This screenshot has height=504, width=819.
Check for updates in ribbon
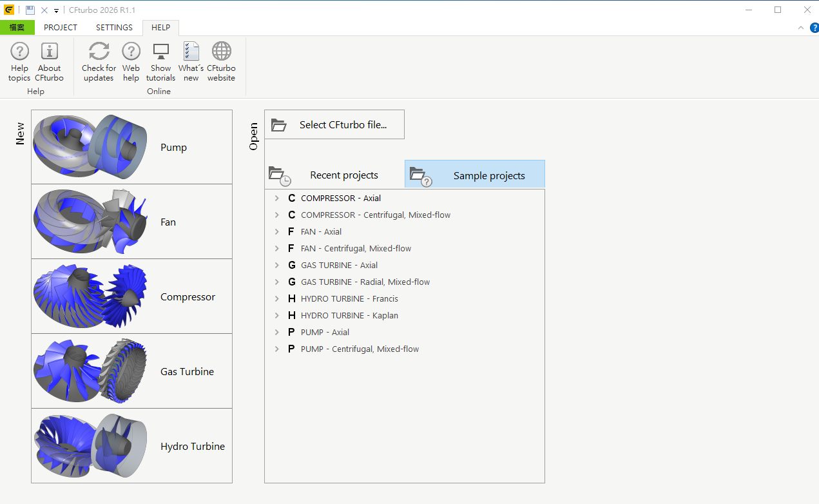99,62
